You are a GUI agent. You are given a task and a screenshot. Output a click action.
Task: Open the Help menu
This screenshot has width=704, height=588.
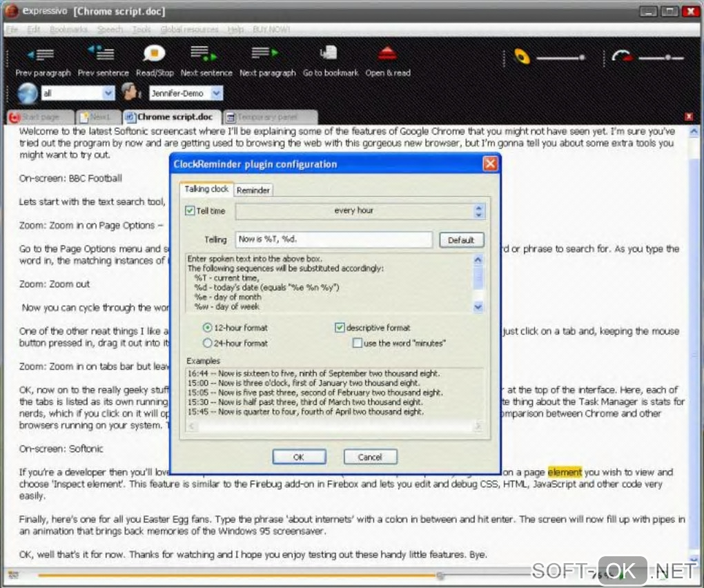(235, 29)
